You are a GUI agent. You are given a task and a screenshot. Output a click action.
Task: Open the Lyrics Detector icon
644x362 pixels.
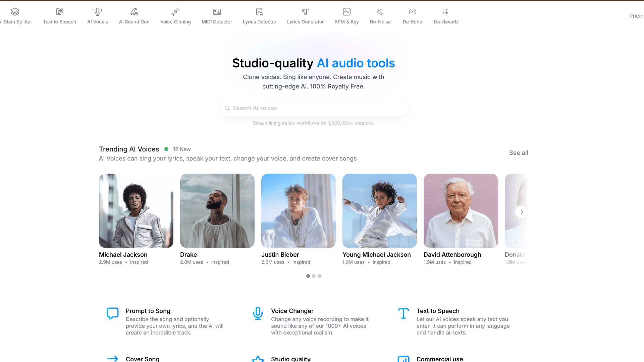click(259, 12)
